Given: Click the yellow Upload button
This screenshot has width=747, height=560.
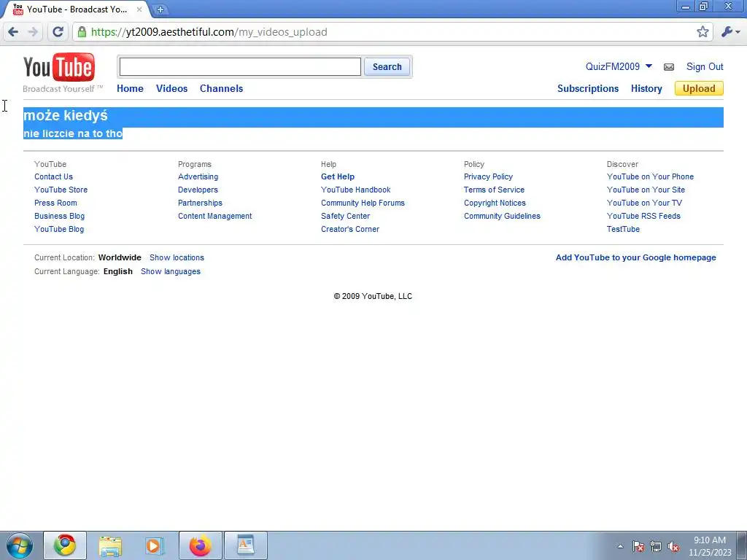Looking at the screenshot, I should click(699, 88).
